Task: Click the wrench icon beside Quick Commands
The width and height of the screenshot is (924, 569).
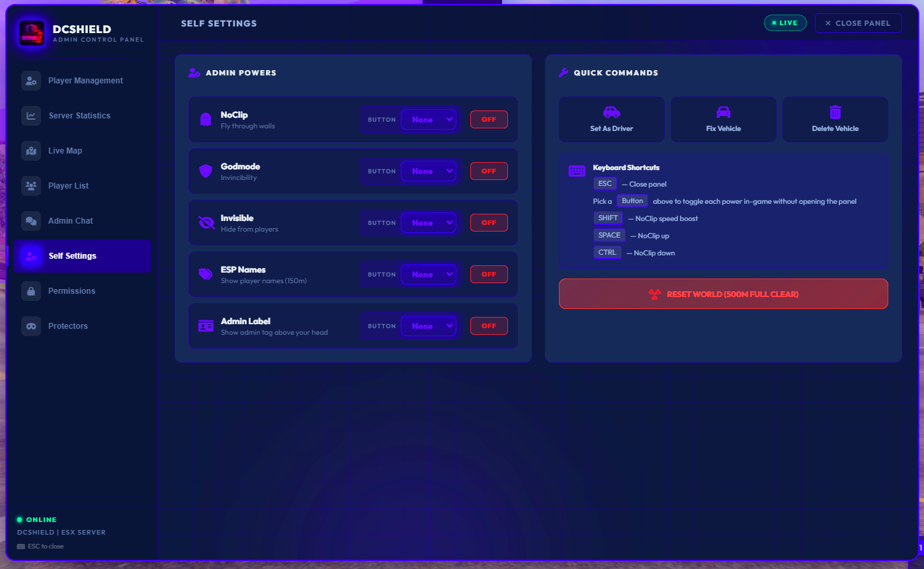Action: click(564, 73)
